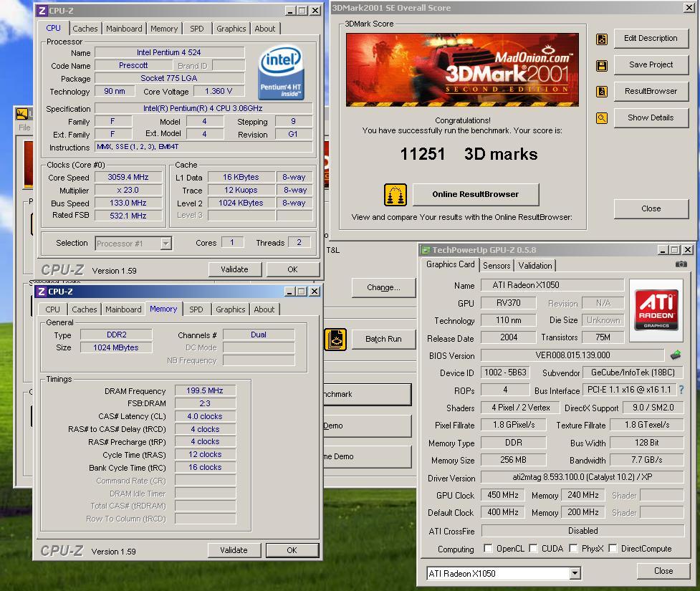The height and width of the screenshot is (591, 700).
Task: Click the Save Project floppy disk icon
Action: click(x=602, y=66)
